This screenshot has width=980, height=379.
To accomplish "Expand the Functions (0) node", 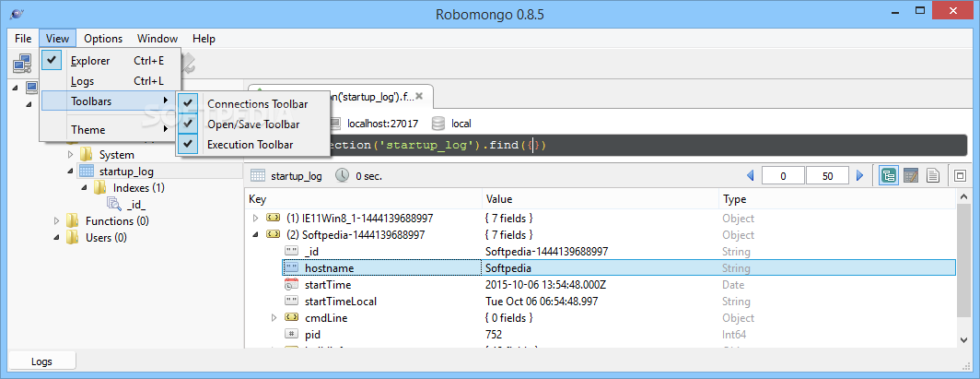I will tap(56, 220).
